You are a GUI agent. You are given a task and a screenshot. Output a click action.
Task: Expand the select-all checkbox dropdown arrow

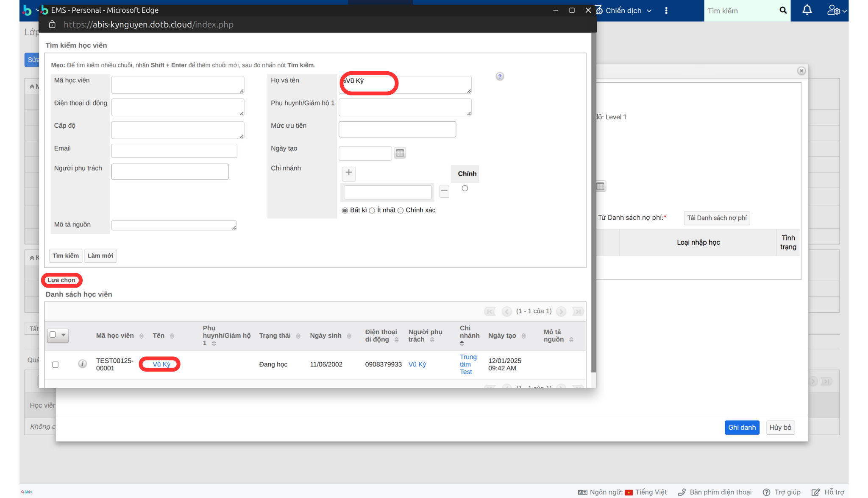64,335
